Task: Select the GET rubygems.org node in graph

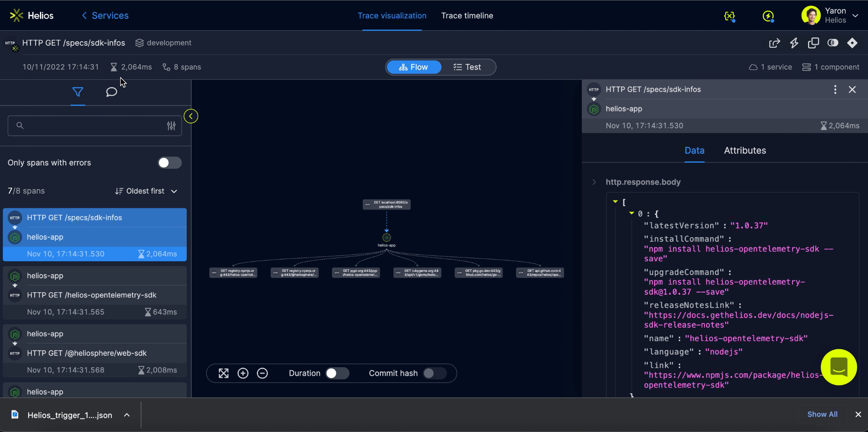Action: pyautogui.click(x=417, y=273)
